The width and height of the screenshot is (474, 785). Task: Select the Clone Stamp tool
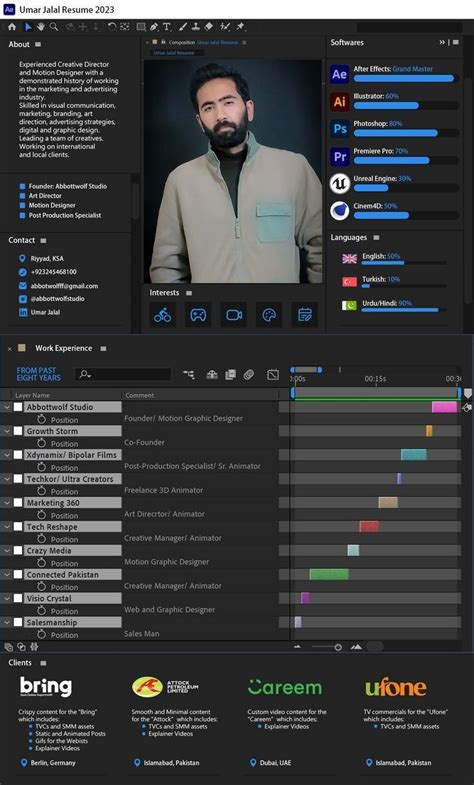coord(196,27)
